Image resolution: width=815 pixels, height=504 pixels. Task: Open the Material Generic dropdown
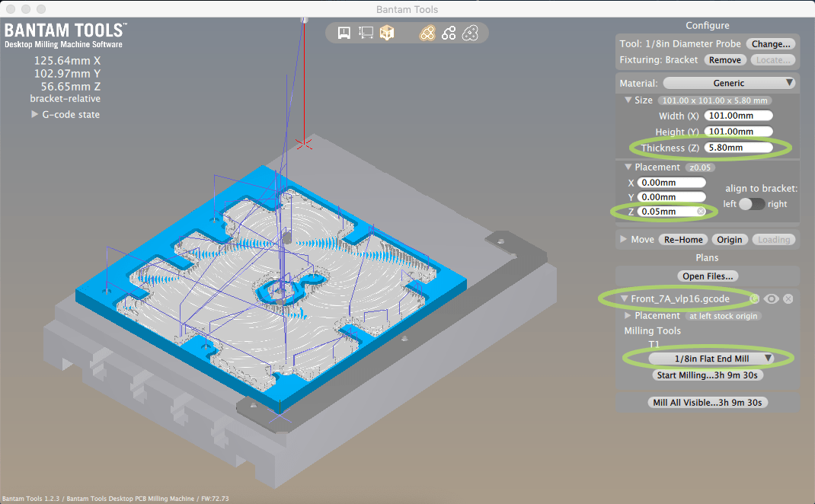point(729,83)
